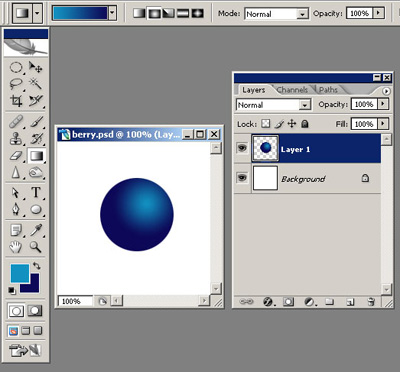Toggle lock all
Image resolution: width=400 pixels, height=372 pixels.
click(304, 124)
